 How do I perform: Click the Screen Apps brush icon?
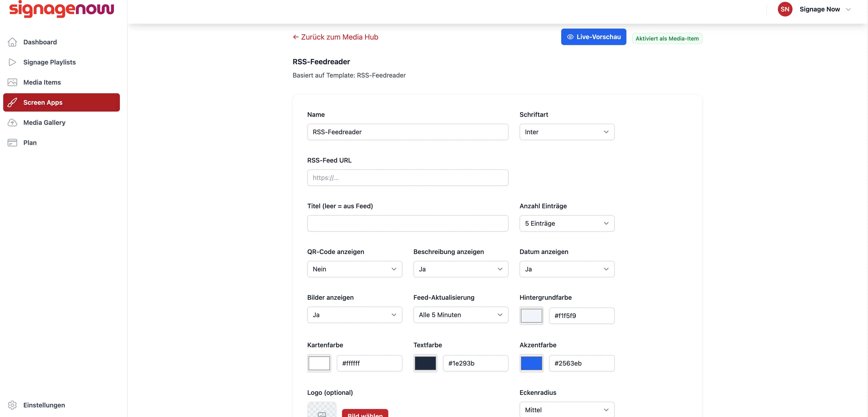tap(12, 102)
